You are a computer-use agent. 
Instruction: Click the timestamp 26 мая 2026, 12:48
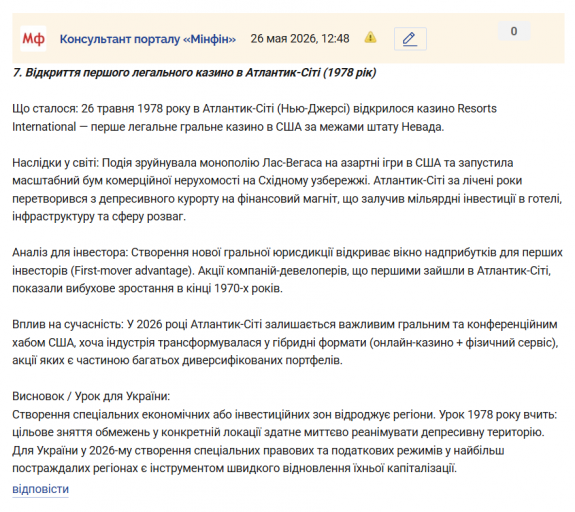click(x=300, y=39)
